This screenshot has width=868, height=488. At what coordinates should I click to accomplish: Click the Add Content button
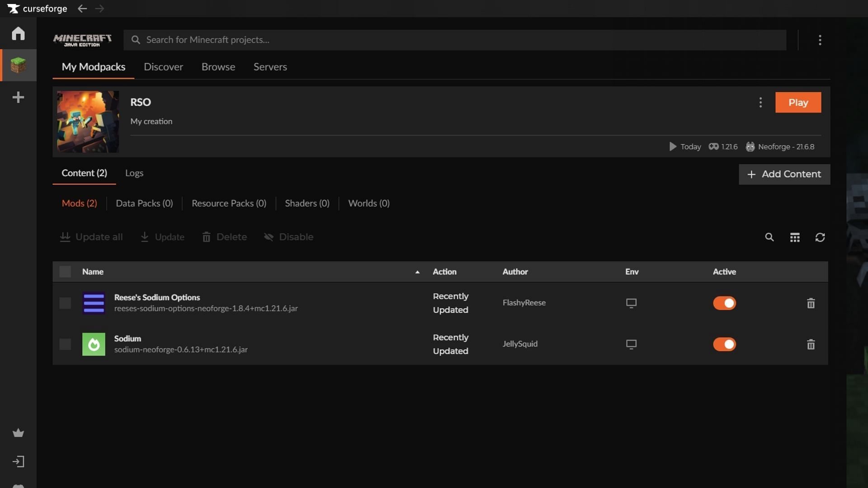click(784, 174)
